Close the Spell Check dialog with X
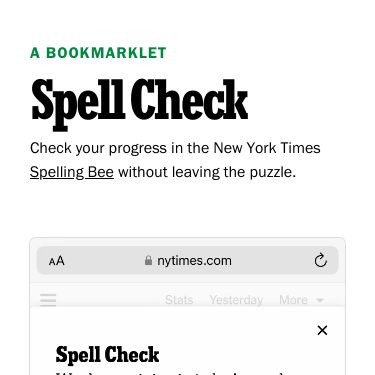The image size is (375, 375). 322,330
